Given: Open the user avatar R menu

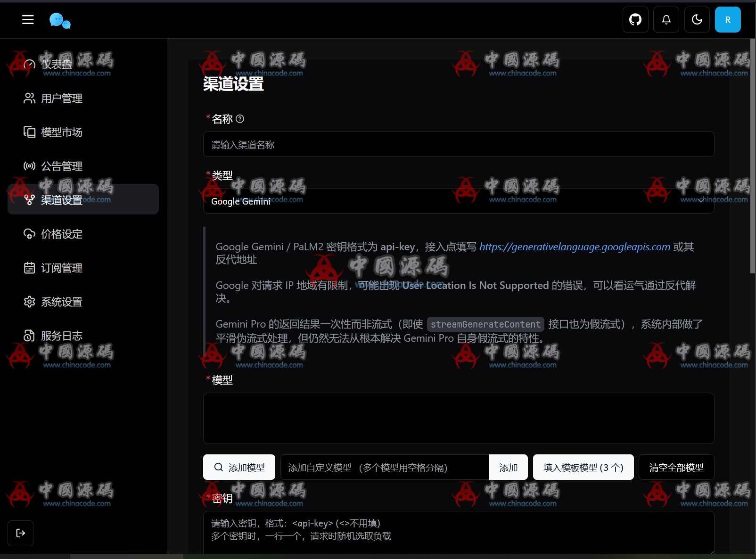Looking at the screenshot, I should [728, 19].
